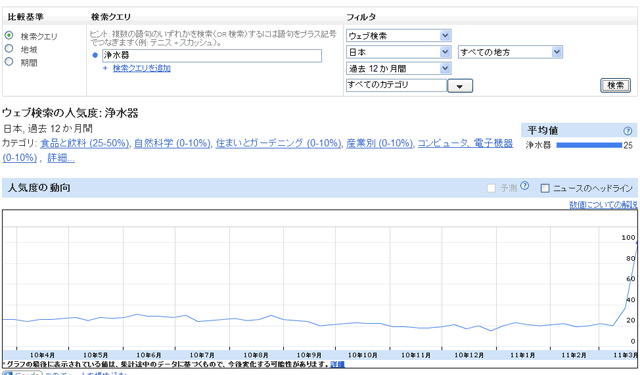
Task: Enable the ニュースのヘッドライン checkbox
Action: [x=544, y=188]
